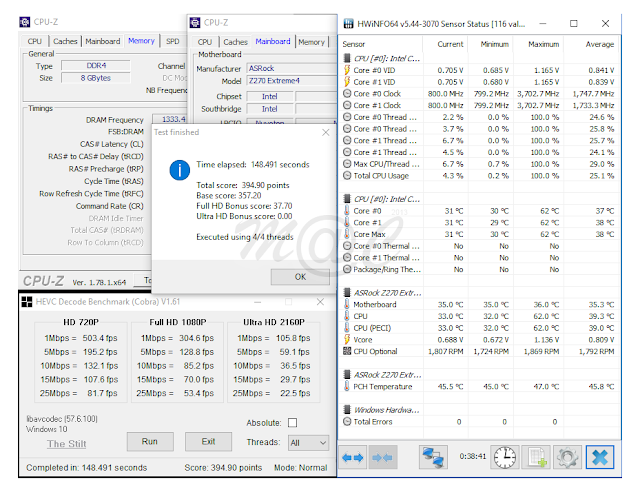Click Southbridge field showing Intel
The width and height of the screenshot is (640, 492).
coord(269,109)
